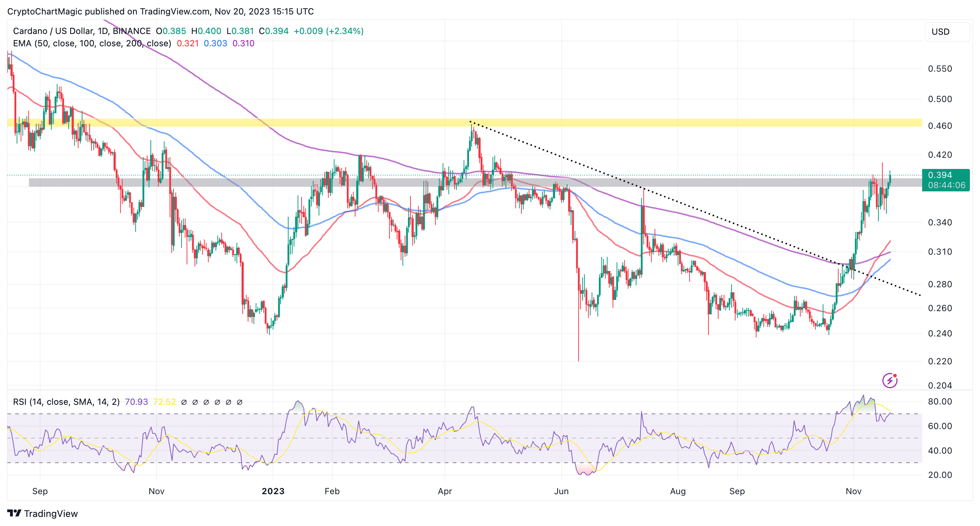
Task: Click the RSI SMA value 72.52
Action: (164, 402)
